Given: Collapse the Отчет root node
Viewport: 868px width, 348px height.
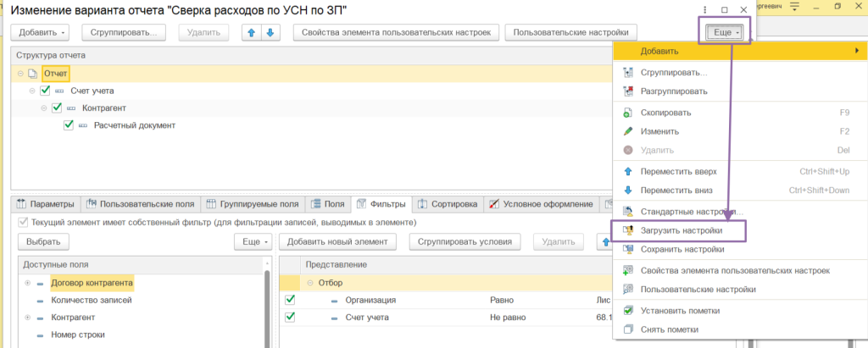Looking at the screenshot, I should click(20, 74).
